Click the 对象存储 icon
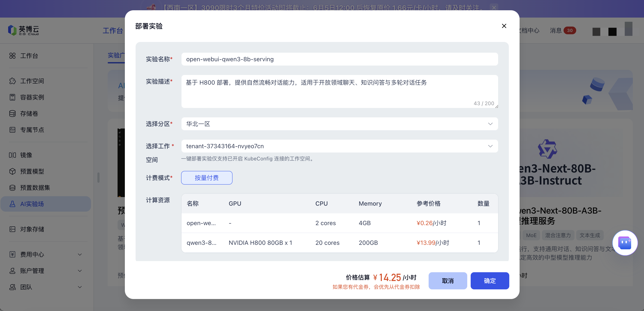 click(12, 229)
